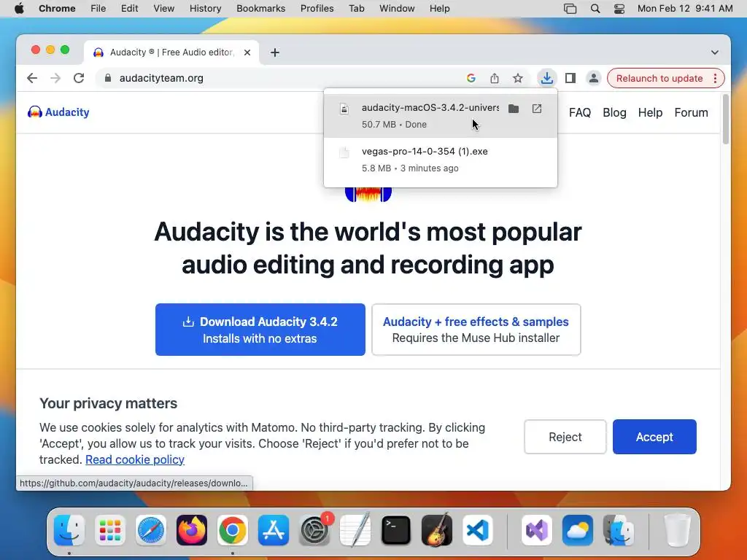
Task: Reload the Audacity page
Action: (x=79, y=78)
